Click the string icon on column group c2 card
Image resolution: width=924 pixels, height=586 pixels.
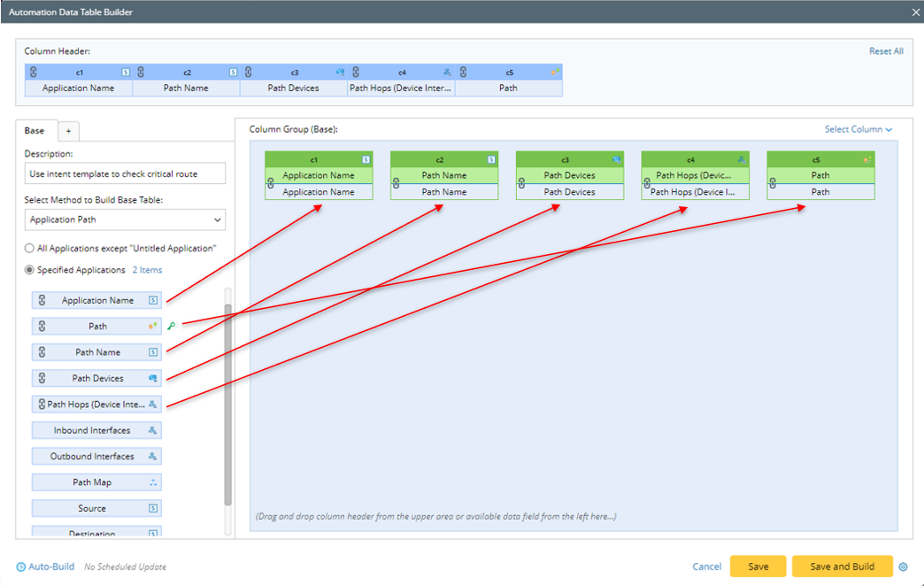[x=491, y=159]
